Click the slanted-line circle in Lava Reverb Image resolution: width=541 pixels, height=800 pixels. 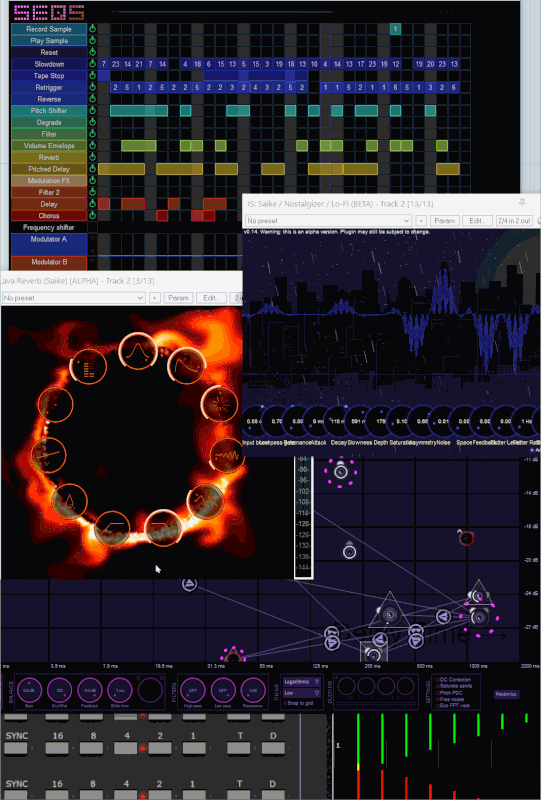49,455
